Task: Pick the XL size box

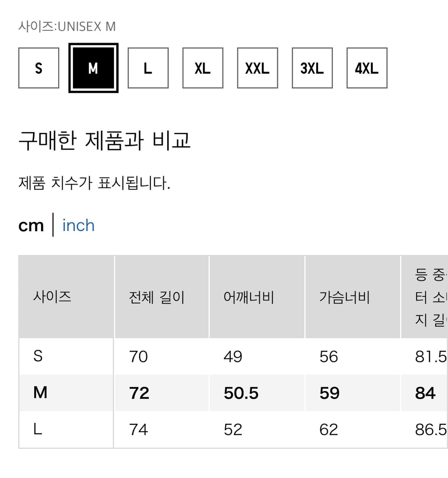Action: [203, 68]
